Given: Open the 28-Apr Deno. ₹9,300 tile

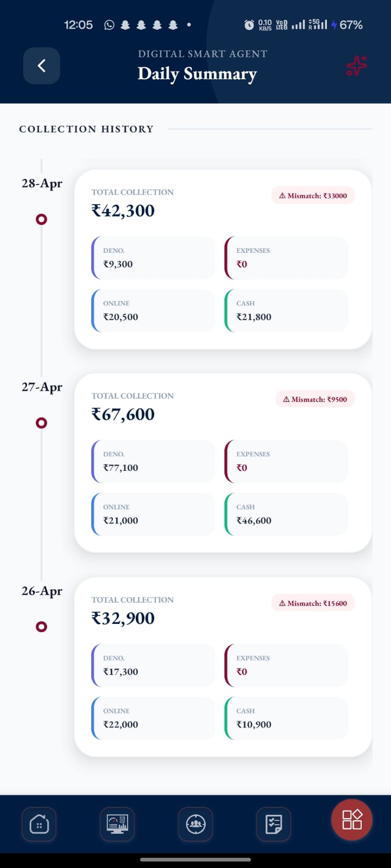Looking at the screenshot, I should pos(153,258).
